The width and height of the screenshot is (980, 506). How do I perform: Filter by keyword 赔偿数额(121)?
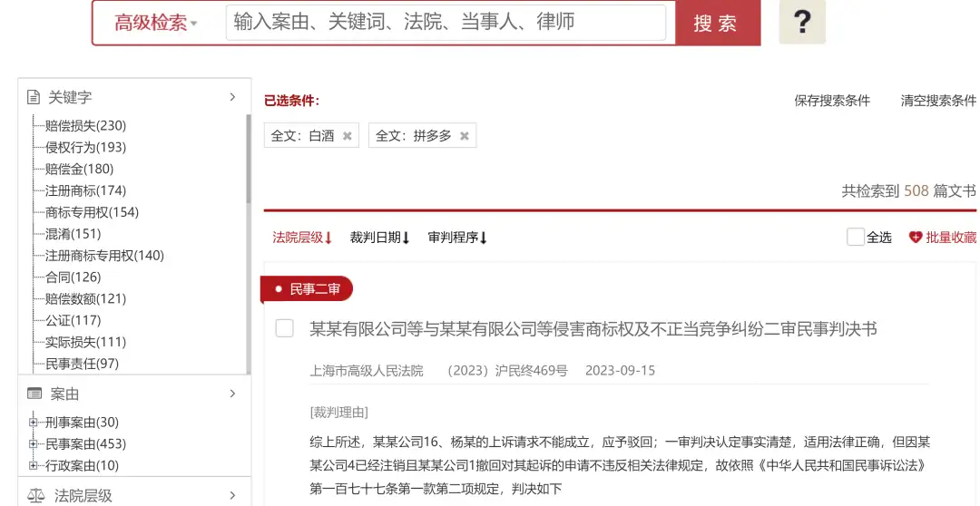[x=85, y=298]
